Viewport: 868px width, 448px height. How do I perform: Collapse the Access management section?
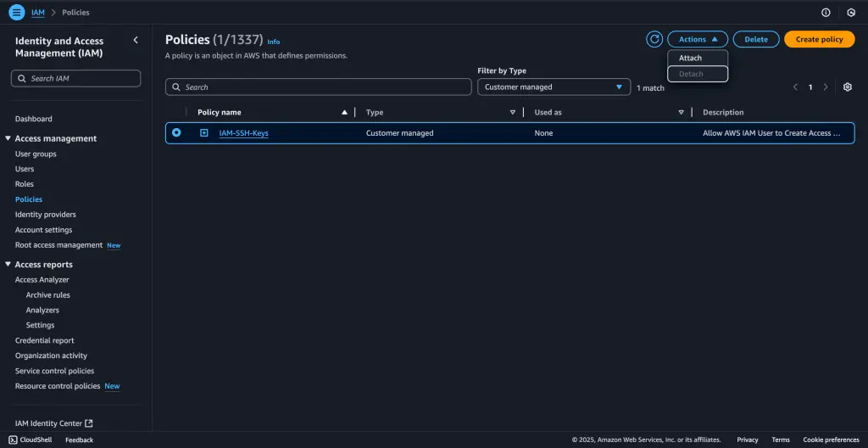[8, 138]
